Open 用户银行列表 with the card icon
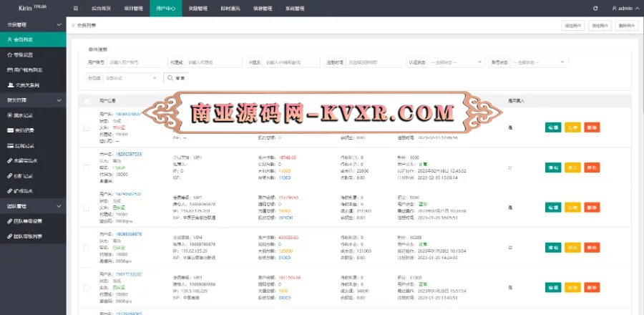The width and height of the screenshot is (644, 315). [x=33, y=70]
